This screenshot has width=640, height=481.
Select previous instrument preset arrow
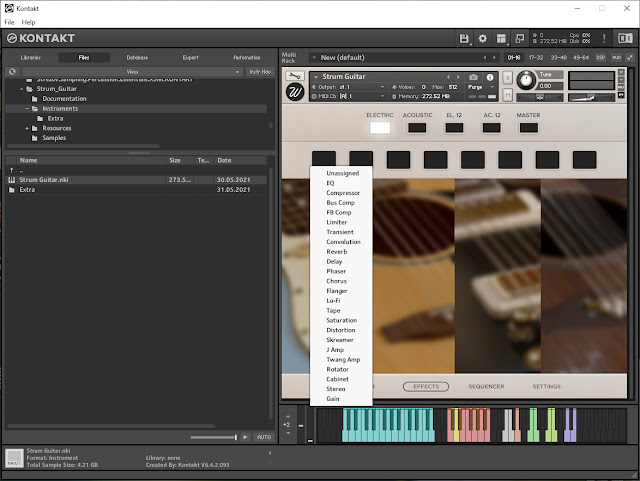pyautogui.click(x=448, y=77)
